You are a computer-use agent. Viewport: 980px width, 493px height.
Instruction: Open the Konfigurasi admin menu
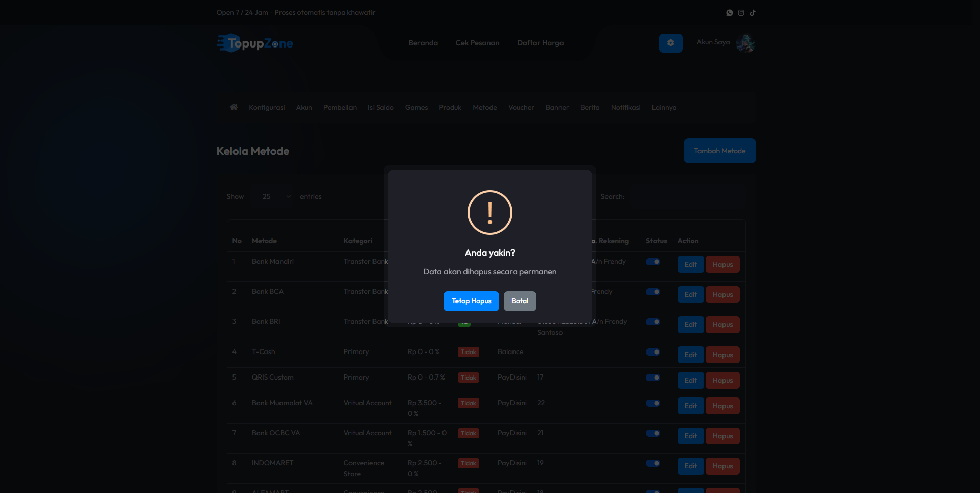pos(267,107)
